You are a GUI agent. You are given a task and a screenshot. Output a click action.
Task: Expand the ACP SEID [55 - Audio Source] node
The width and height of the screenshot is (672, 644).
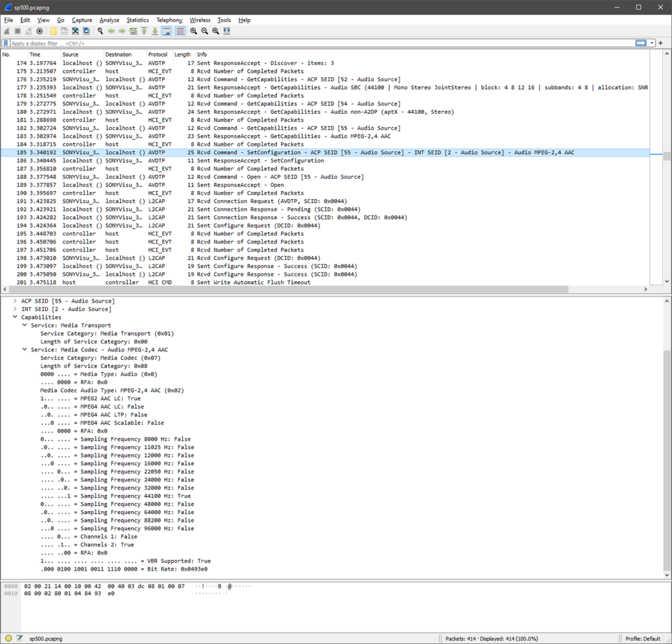tap(15, 301)
